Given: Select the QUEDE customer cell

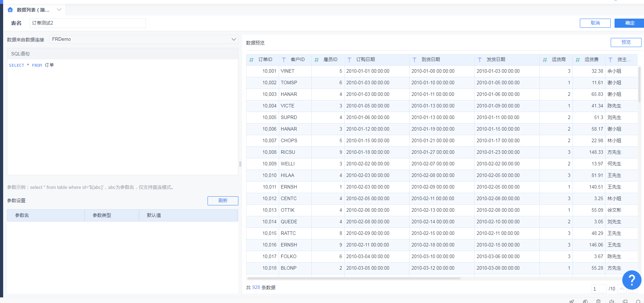Looking at the screenshot, I should point(295,222).
